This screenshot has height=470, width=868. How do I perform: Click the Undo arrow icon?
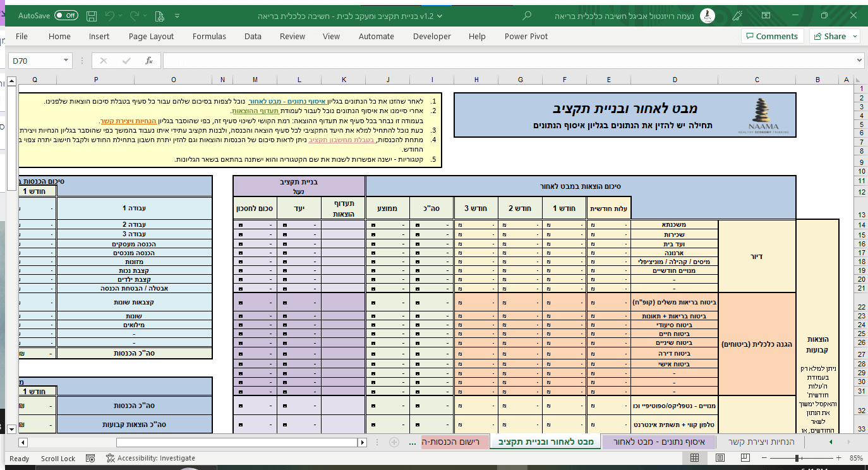click(x=111, y=15)
